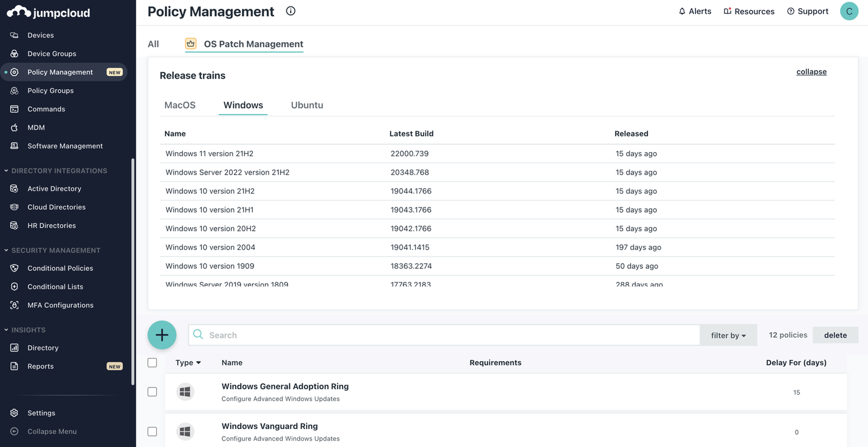Open Alerts bell icon
Viewport: 868px width, 447px height.
pos(682,12)
